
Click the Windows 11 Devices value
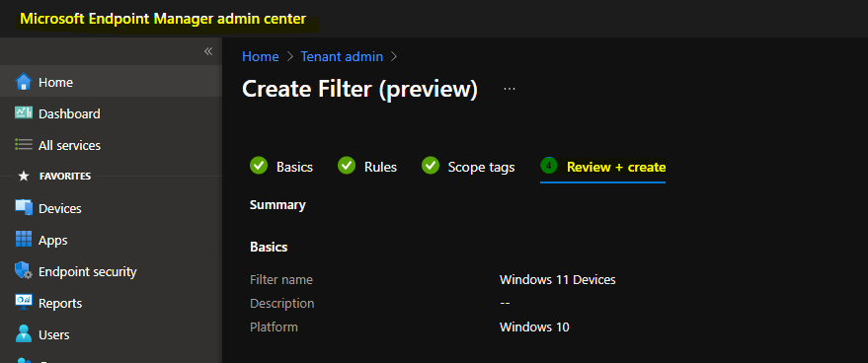click(558, 279)
